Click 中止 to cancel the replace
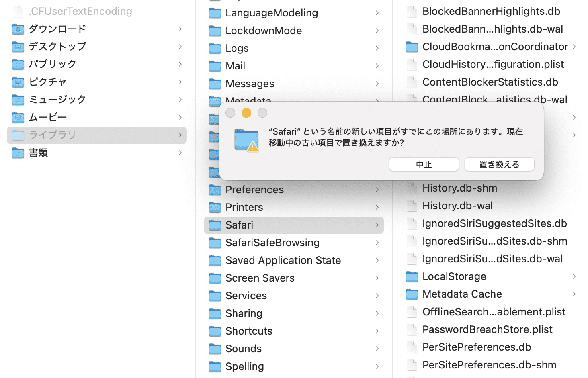Viewport: 588px width, 378px height. point(424,164)
